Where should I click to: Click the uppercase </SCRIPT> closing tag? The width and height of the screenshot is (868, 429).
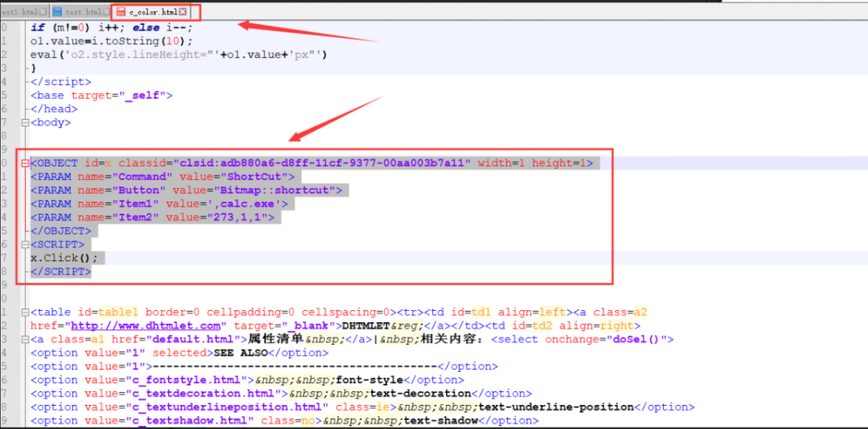(x=61, y=272)
